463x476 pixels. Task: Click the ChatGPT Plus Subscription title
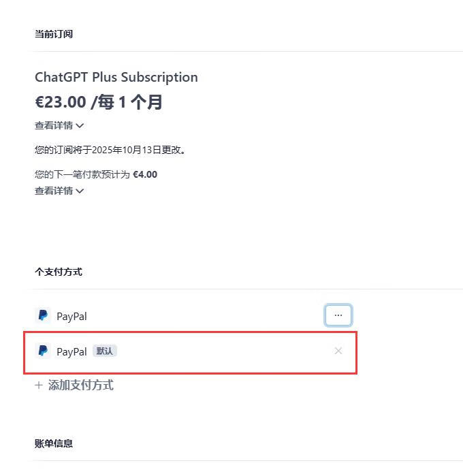(116, 77)
